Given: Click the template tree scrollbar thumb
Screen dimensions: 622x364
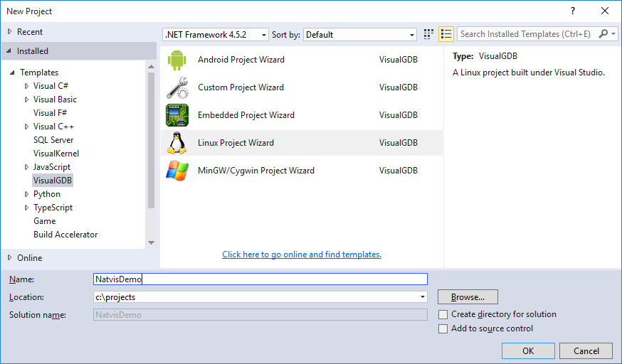Looking at the screenshot, I should pos(151,140).
